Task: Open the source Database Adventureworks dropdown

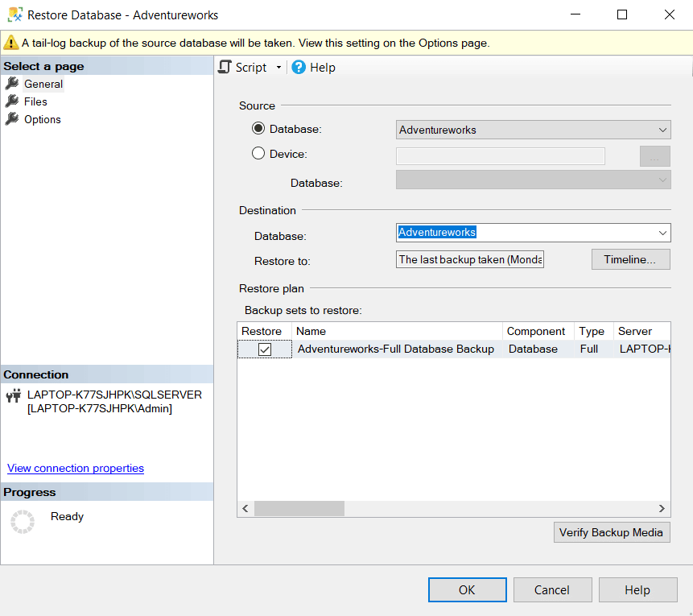Action: [533, 130]
